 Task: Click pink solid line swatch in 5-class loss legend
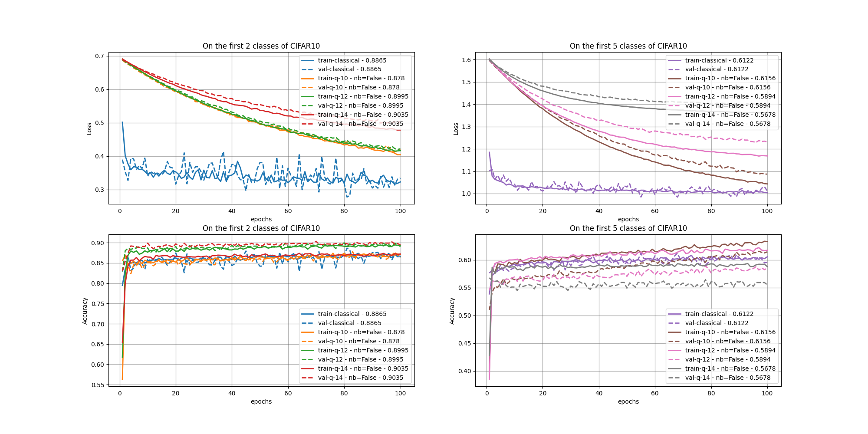pyautogui.click(x=675, y=96)
